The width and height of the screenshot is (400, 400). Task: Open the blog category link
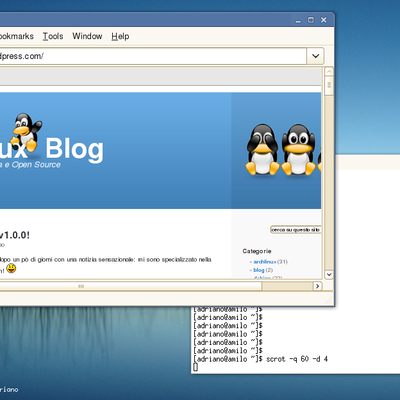(x=259, y=270)
